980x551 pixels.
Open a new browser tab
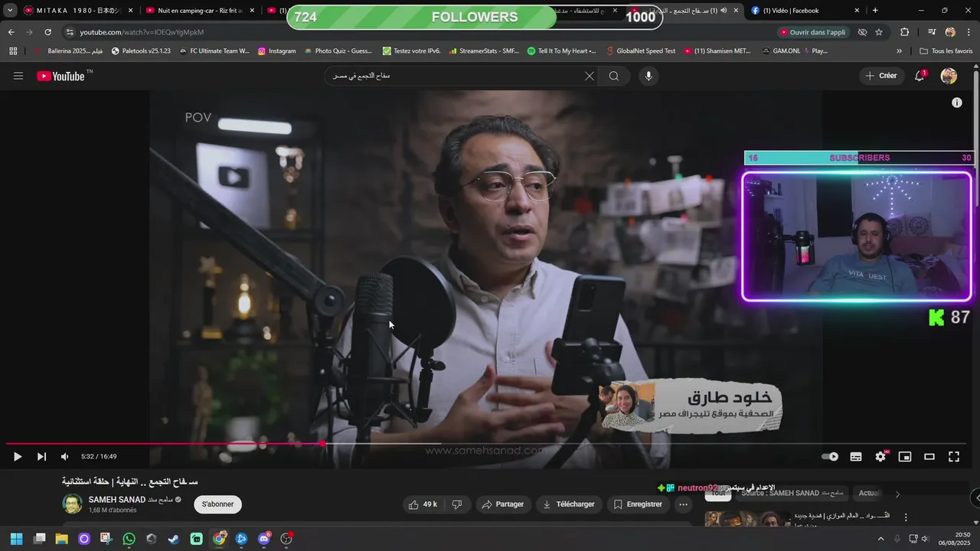click(x=875, y=11)
